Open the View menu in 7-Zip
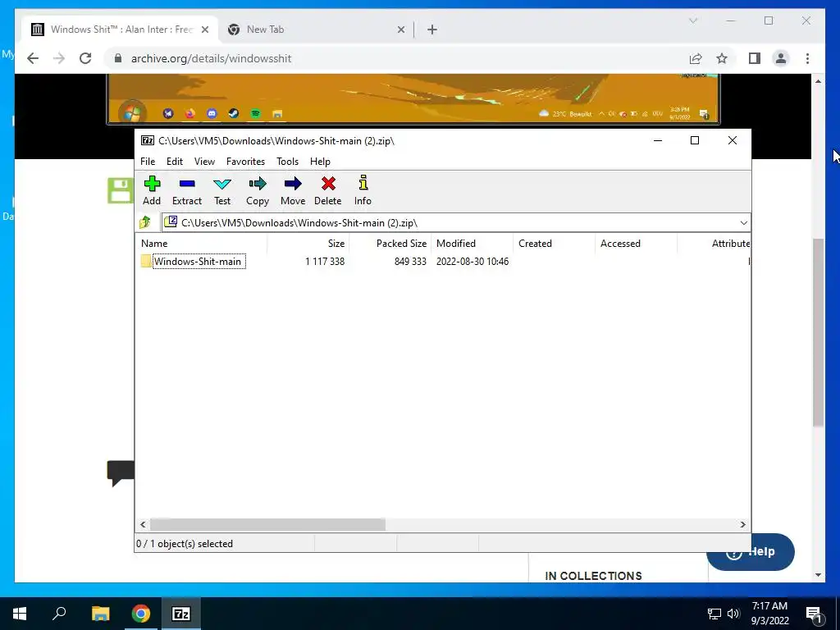Image resolution: width=840 pixels, height=630 pixels. (x=204, y=162)
